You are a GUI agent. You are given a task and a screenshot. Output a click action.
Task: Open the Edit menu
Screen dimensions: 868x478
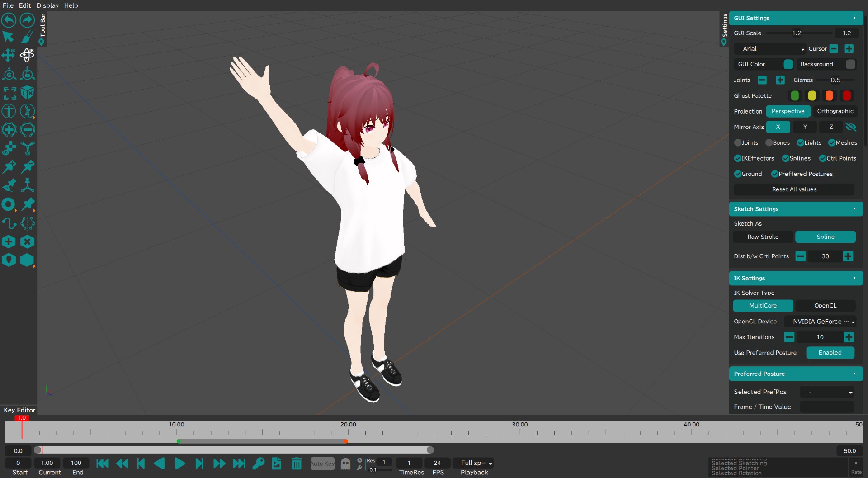(25, 5)
